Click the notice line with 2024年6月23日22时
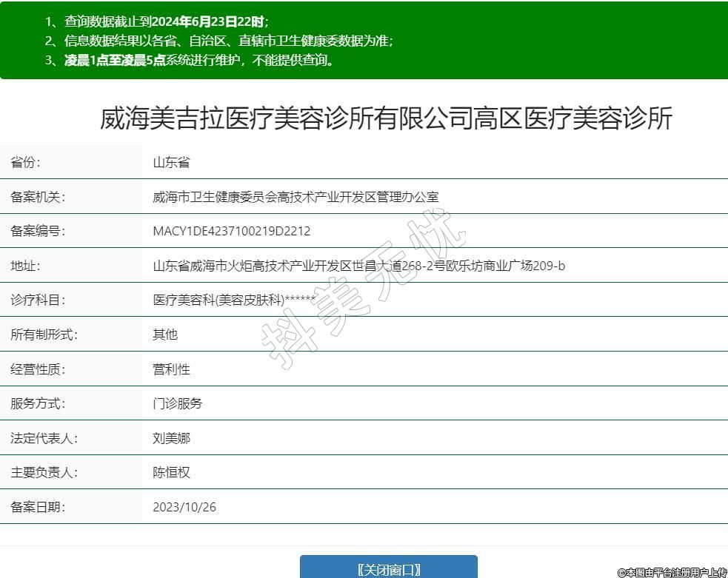Screen dimensions: 728x578 click(x=157, y=21)
